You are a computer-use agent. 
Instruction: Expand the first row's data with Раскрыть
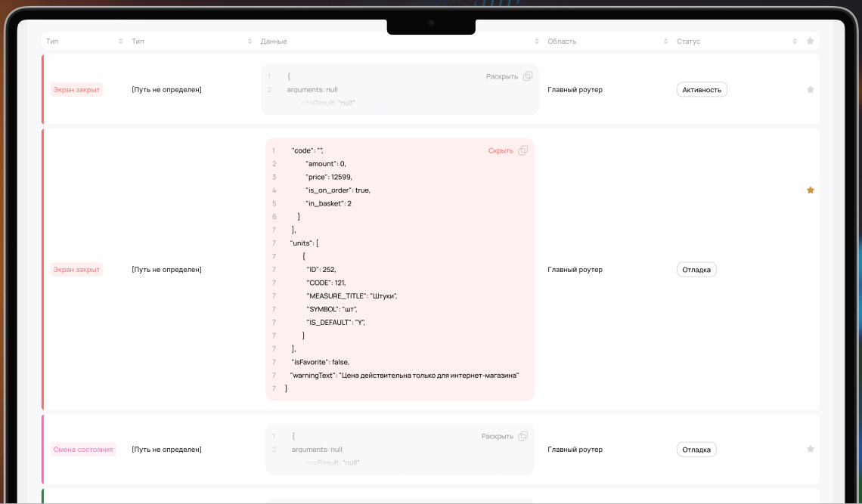click(x=501, y=76)
